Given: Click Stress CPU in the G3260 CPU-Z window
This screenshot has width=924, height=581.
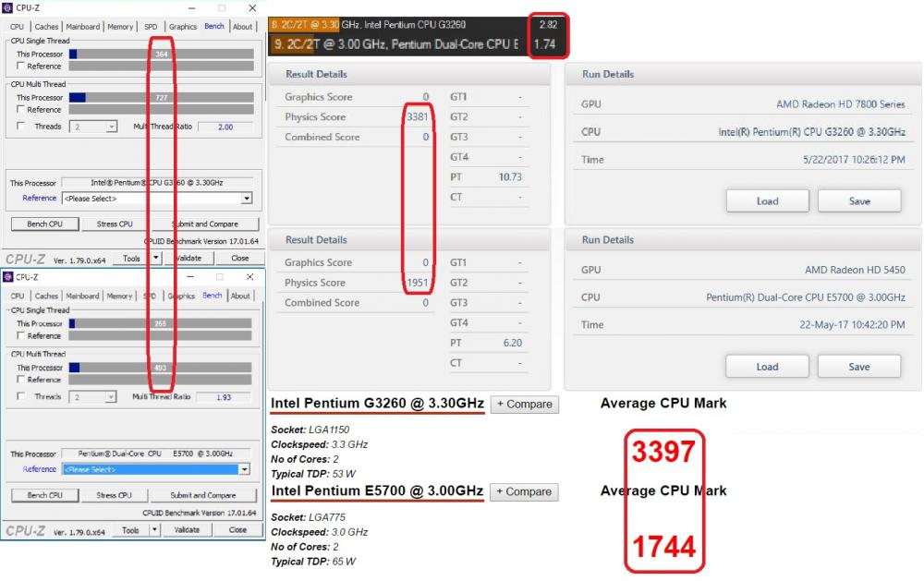Looking at the screenshot, I should coord(115,224).
